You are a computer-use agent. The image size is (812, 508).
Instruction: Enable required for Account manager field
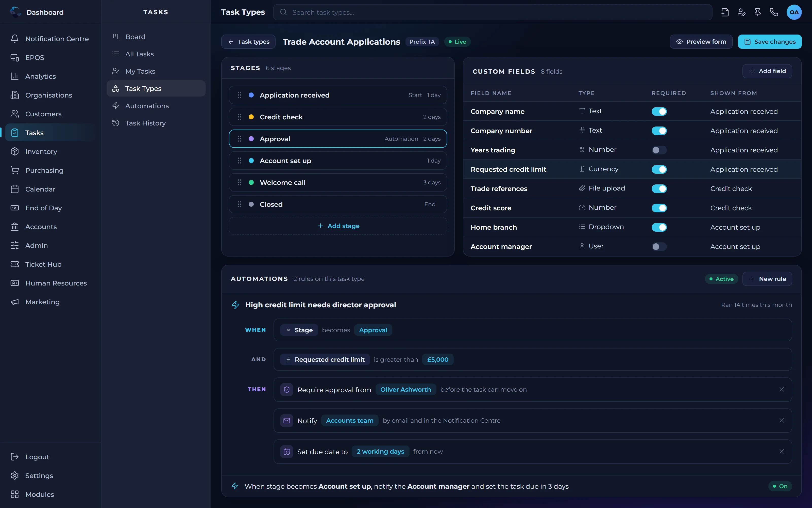[659, 247]
